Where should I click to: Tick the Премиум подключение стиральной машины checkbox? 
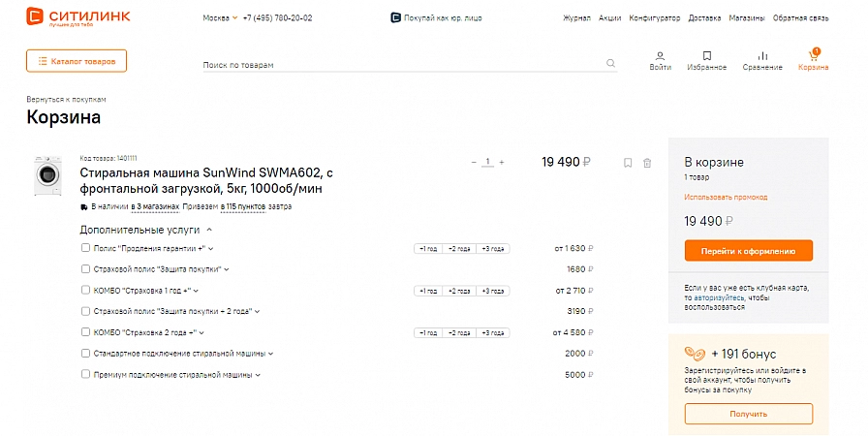click(85, 374)
